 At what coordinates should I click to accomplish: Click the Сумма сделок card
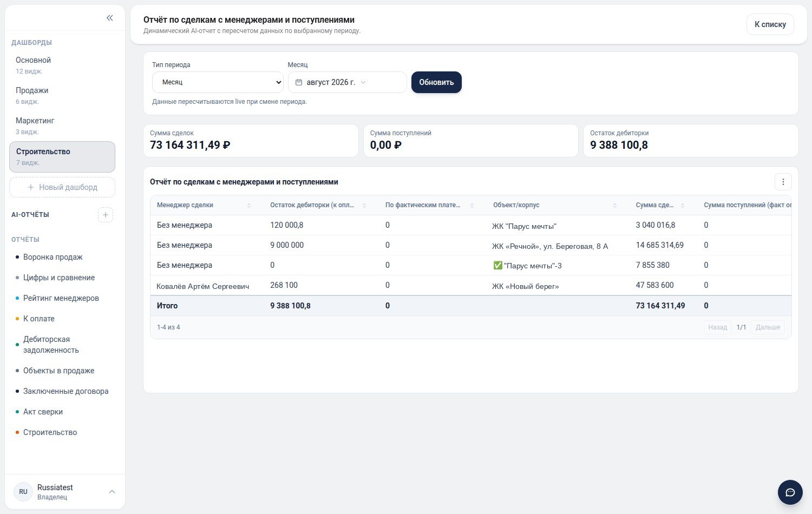click(251, 141)
